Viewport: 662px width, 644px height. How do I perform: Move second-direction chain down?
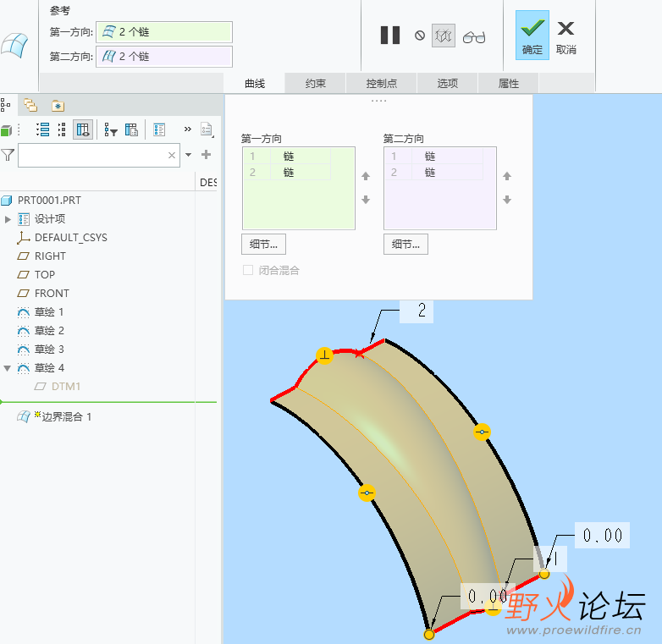click(x=507, y=200)
